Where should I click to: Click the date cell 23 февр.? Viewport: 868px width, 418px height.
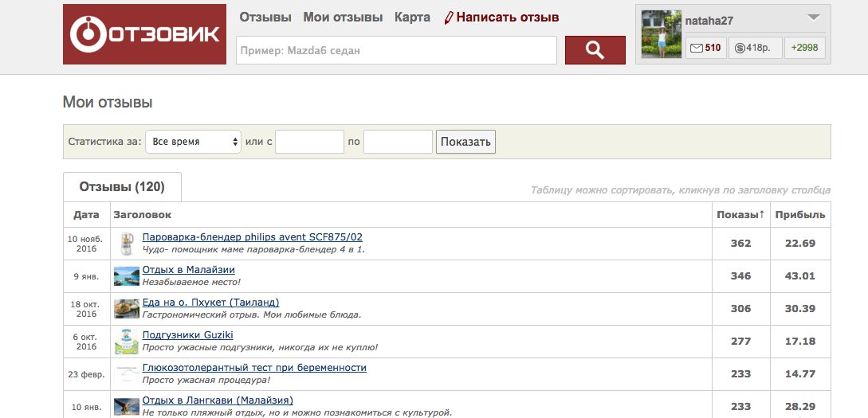click(86, 374)
